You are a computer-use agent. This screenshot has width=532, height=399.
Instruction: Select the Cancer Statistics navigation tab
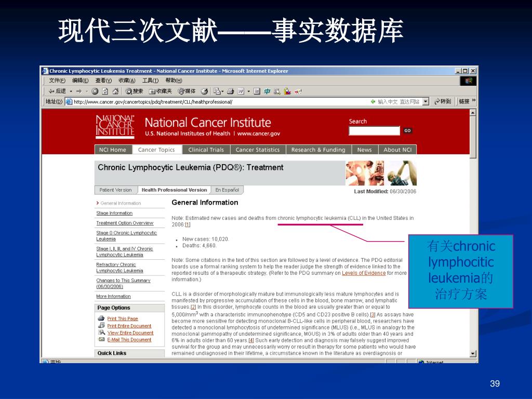pos(258,150)
